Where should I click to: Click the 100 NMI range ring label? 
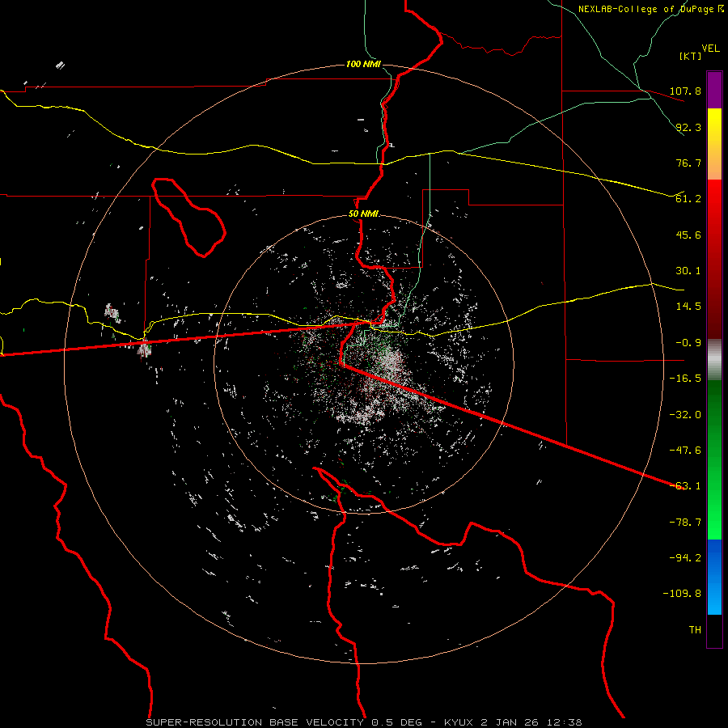click(x=363, y=64)
